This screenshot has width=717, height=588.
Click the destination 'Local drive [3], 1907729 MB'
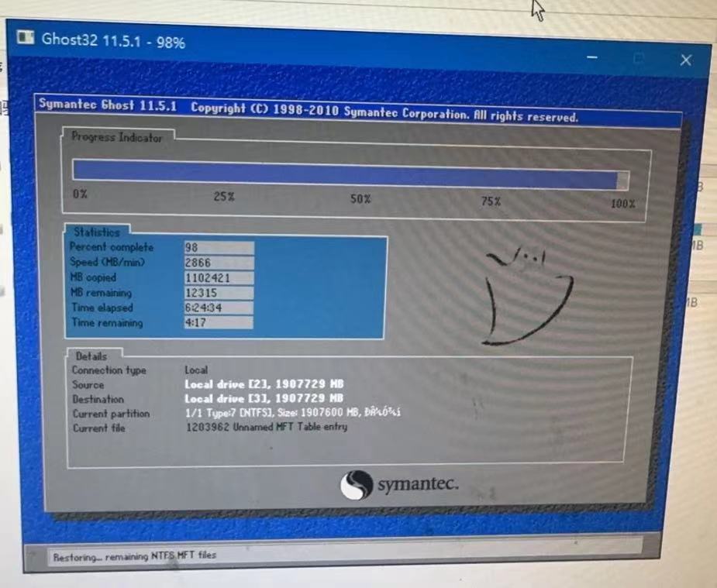coord(264,399)
